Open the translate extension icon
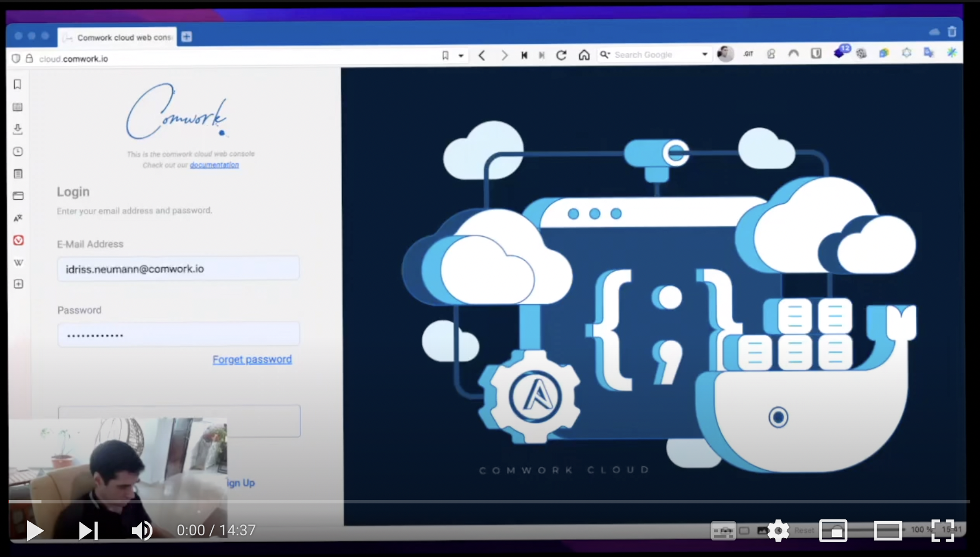Image resolution: width=980 pixels, height=557 pixels. [x=929, y=53]
